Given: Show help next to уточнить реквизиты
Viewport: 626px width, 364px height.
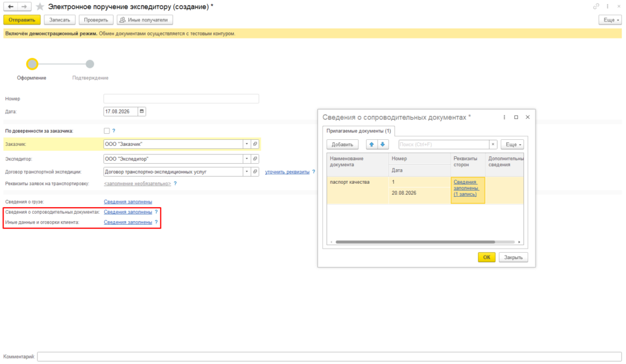Looking at the screenshot, I should [314, 172].
